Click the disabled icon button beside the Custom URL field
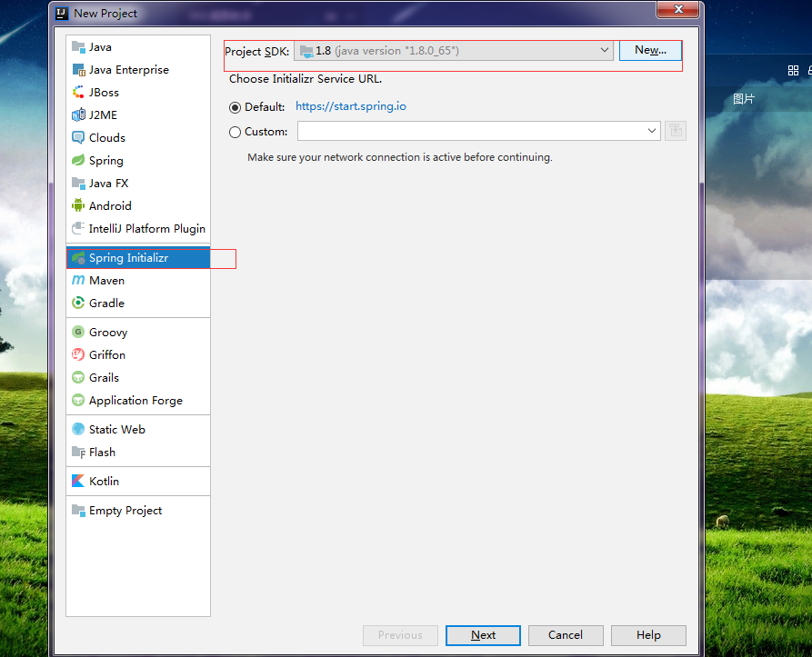This screenshot has width=812, height=657. pyautogui.click(x=676, y=131)
